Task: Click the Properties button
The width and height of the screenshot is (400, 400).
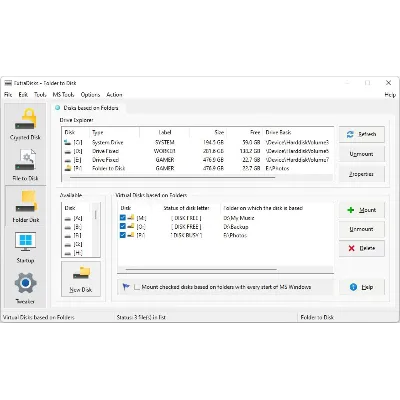Action: [x=362, y=174]
